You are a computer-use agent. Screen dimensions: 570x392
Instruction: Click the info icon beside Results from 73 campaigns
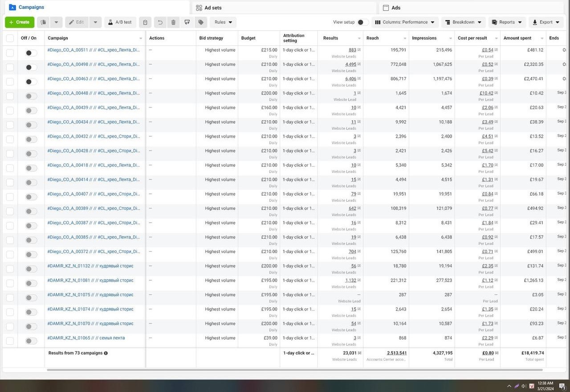[x=106, y=353]
